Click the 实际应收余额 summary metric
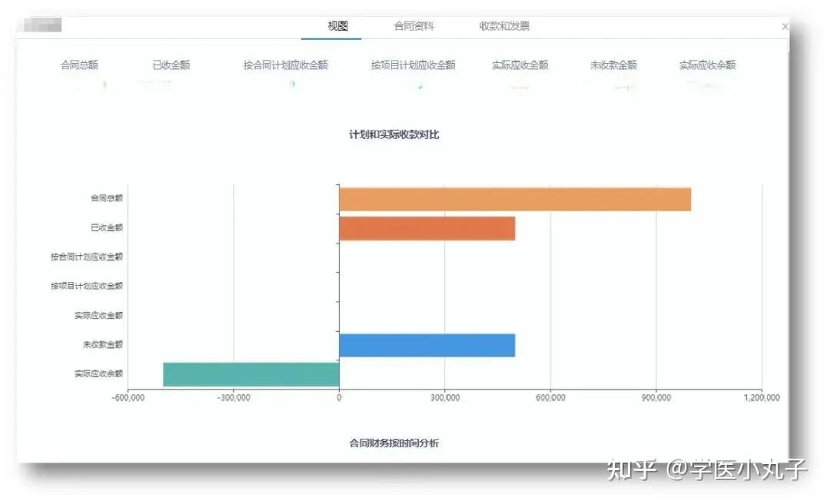 pos(709,65)
